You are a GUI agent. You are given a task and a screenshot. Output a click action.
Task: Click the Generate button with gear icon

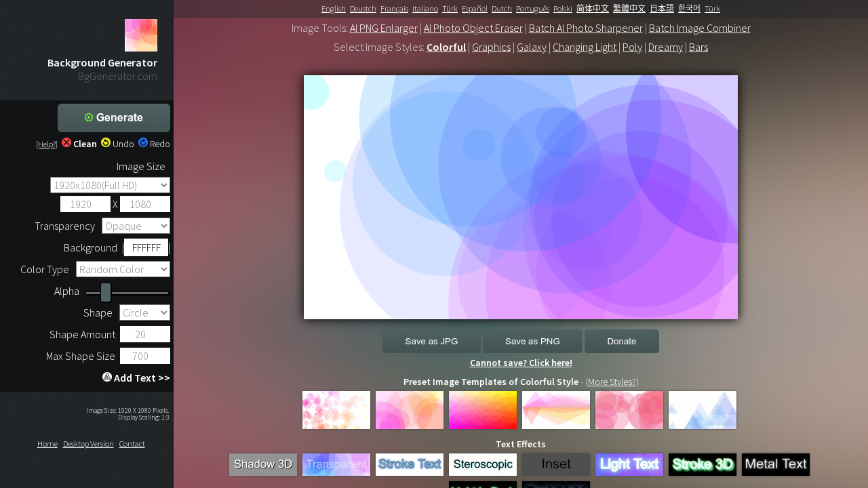coord(113,117)
